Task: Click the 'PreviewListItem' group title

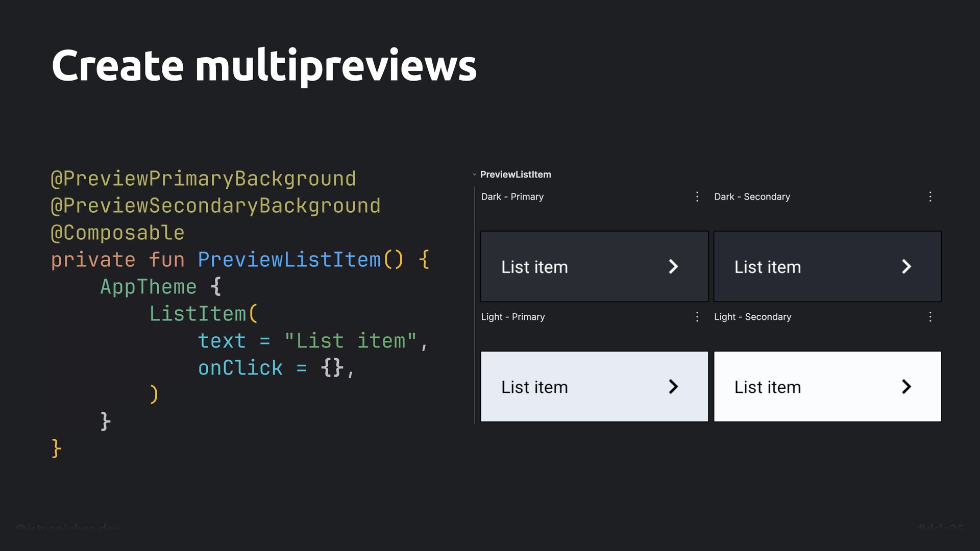Action: [516, 174]
